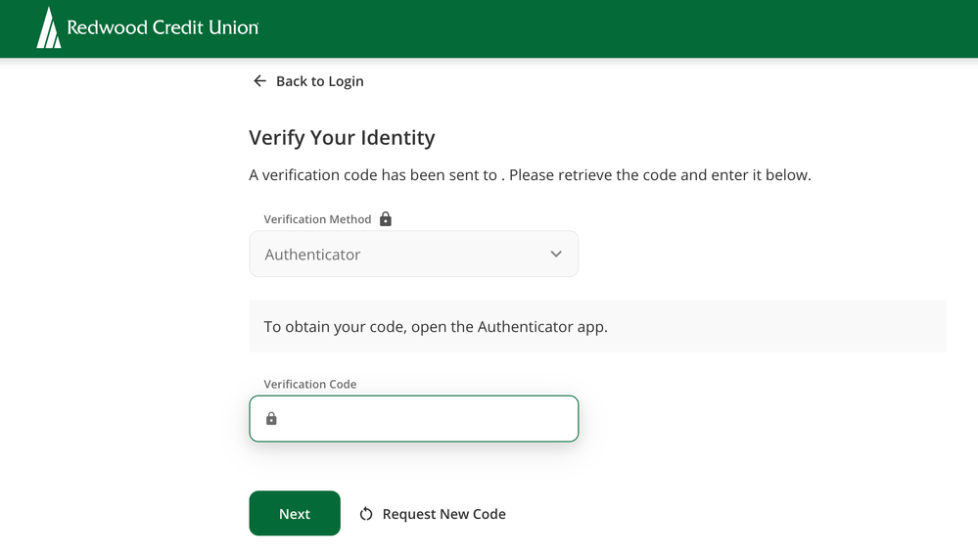Click the Verify Your Identity heading
The width and height of the screenshot is (978, 560).
342,138
